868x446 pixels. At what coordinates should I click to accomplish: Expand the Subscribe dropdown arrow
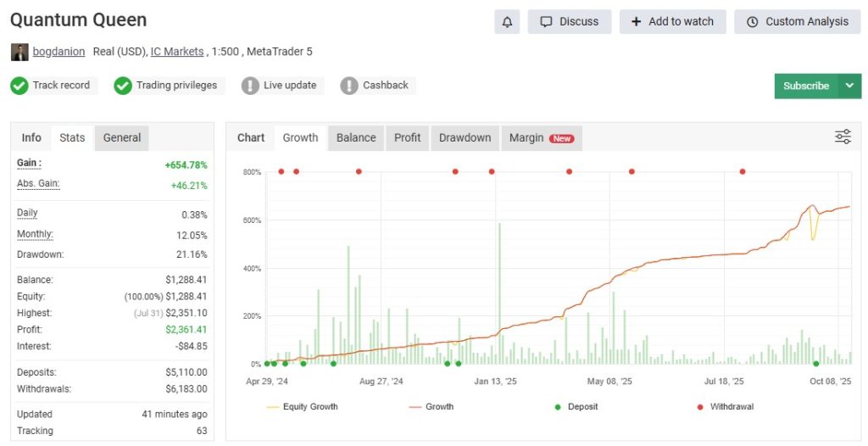click(849, 86)
